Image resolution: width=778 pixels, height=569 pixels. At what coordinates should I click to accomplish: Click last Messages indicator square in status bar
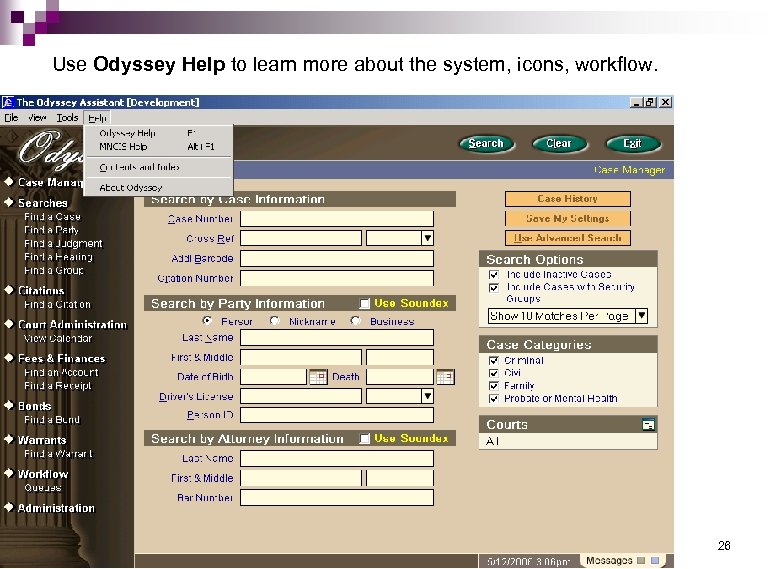(x=655, y=561)
